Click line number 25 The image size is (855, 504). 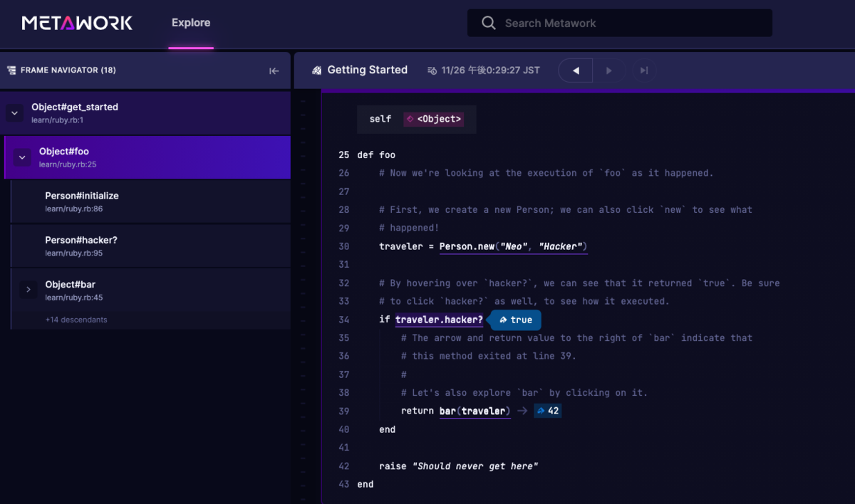coord(344,154)
